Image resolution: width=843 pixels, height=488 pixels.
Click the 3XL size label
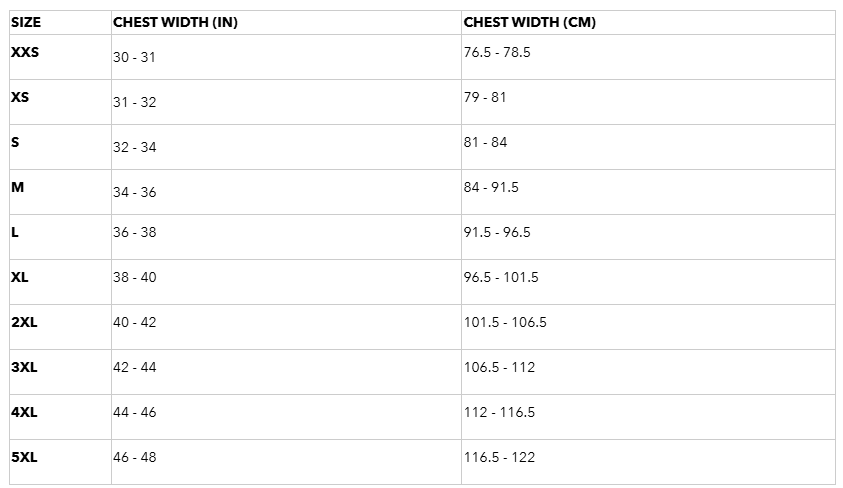click(x=24, y=367)
